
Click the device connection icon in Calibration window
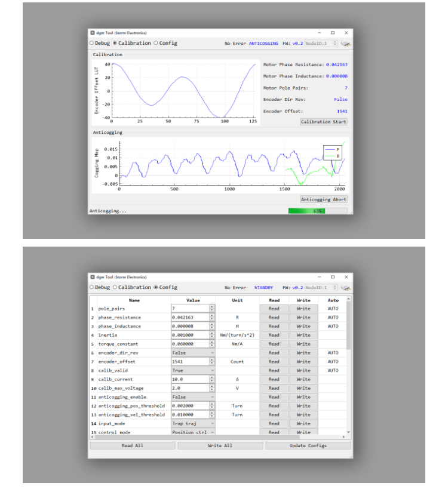345,44
